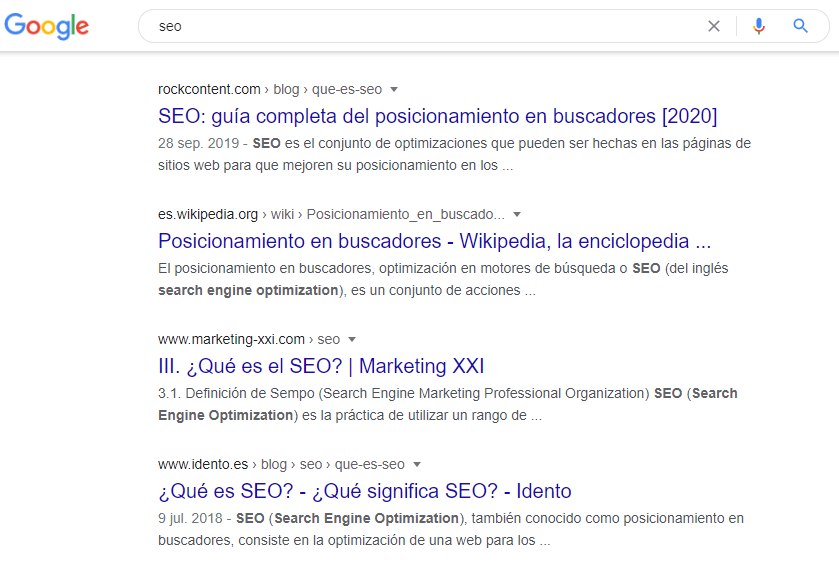The width and height of the screenshot is (839, 577).
Task: Click the Google logo
Action: pos(46,26)
